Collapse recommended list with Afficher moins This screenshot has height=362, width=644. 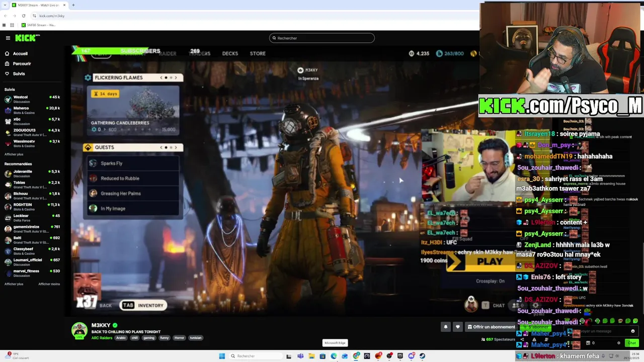[x=49, y=284]
